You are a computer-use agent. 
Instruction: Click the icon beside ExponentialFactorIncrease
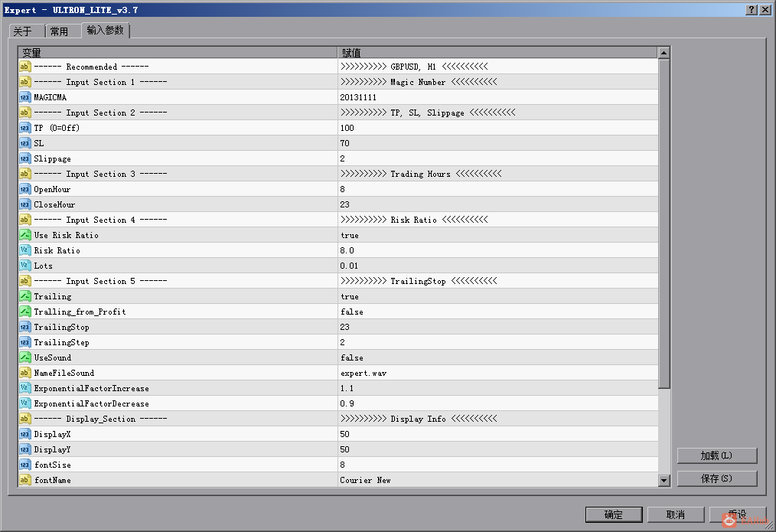click(x=24, y=389)
